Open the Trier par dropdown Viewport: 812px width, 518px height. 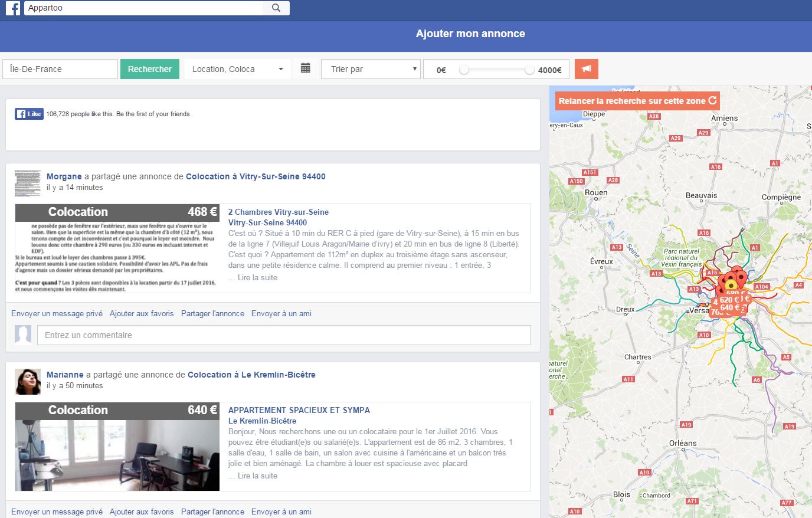point(371,69)
